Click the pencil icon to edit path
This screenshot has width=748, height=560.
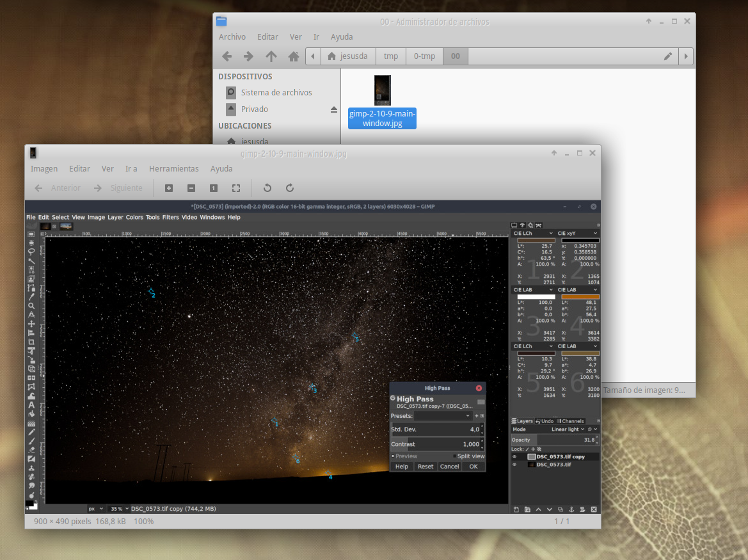(668, 56)
